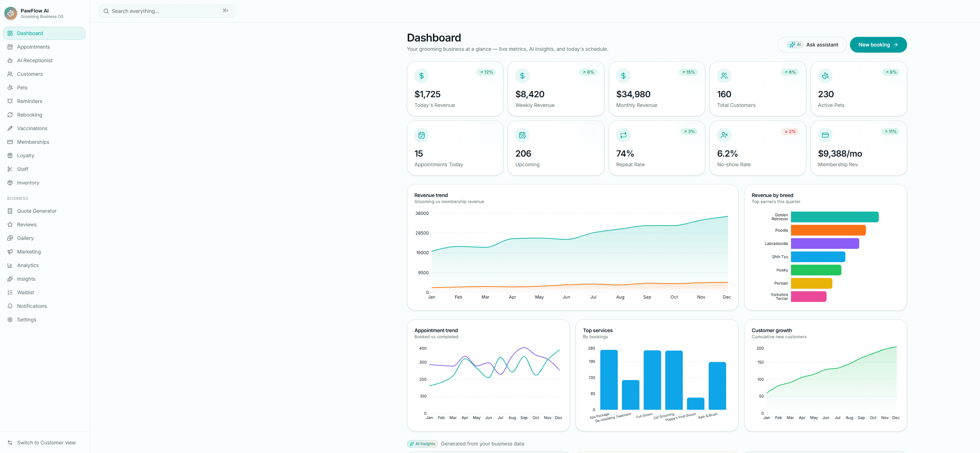This screenshot has width=980, height=453.
Task: Click the Staff scissors icon
Action: pyautogui.click(x=10, y=169)
